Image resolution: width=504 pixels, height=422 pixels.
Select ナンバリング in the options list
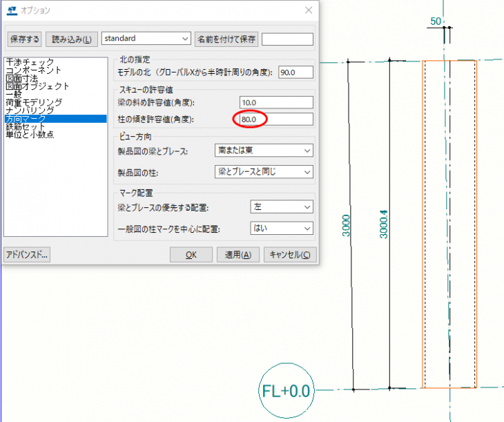coord(30,111)
